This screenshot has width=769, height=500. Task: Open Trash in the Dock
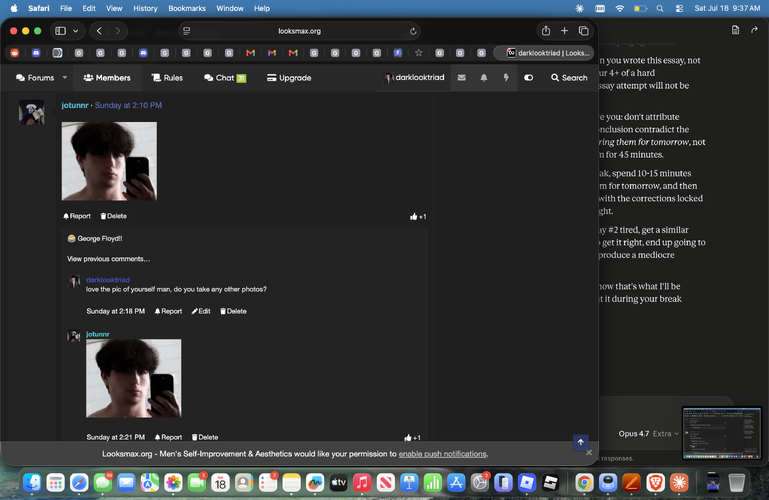pyautogui.click(x=736, y=483)
